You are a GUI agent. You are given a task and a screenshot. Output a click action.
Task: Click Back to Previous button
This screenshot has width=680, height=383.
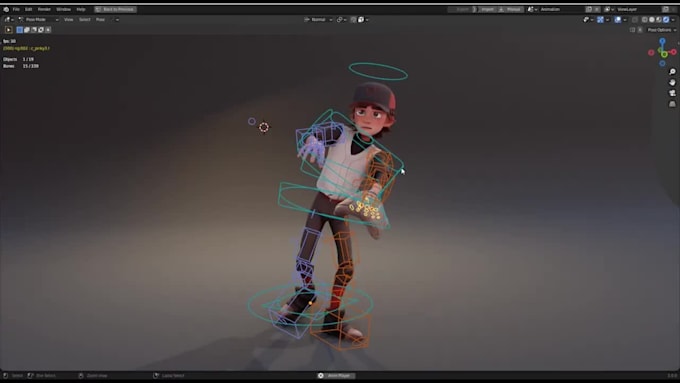tap(115, 9)
